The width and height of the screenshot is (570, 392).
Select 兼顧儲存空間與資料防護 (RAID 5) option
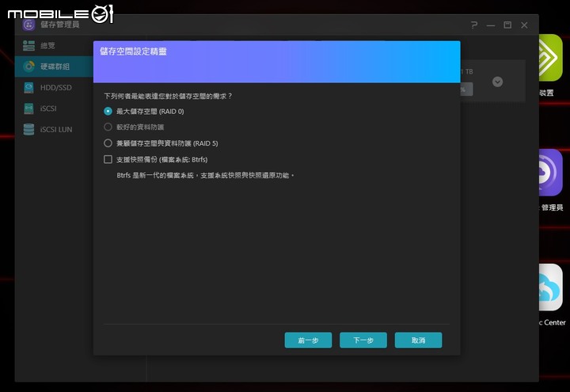[108, 143]
